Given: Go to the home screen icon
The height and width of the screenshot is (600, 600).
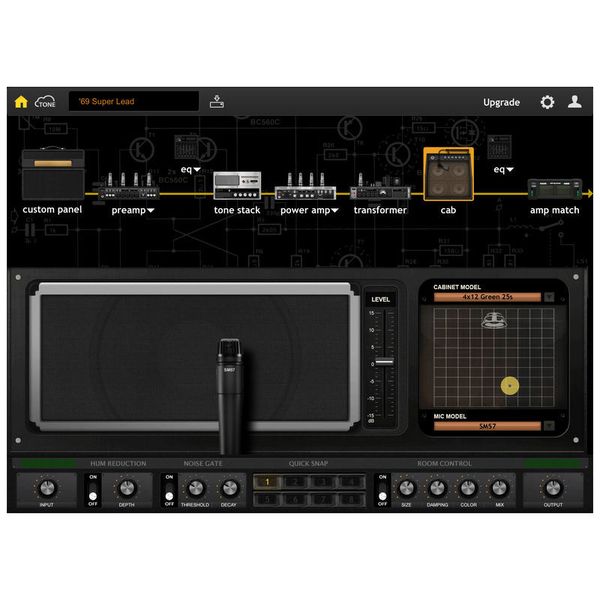Looking at the screenshot, I should [21, 102].
